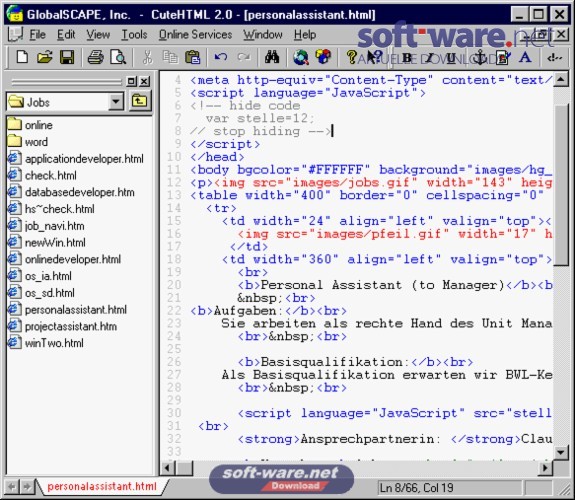
Task: Select projectassistant.htm in file list
Action: click(x=62, y=326)
